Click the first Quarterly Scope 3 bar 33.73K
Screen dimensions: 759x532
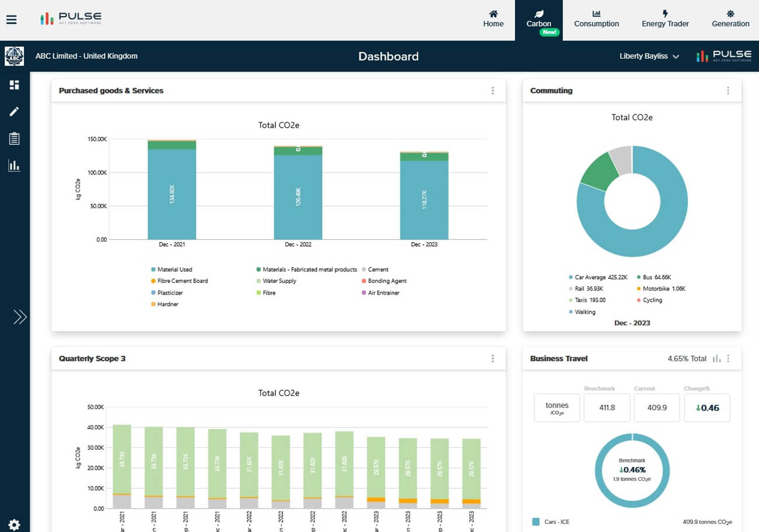click(x=121, y=461)
